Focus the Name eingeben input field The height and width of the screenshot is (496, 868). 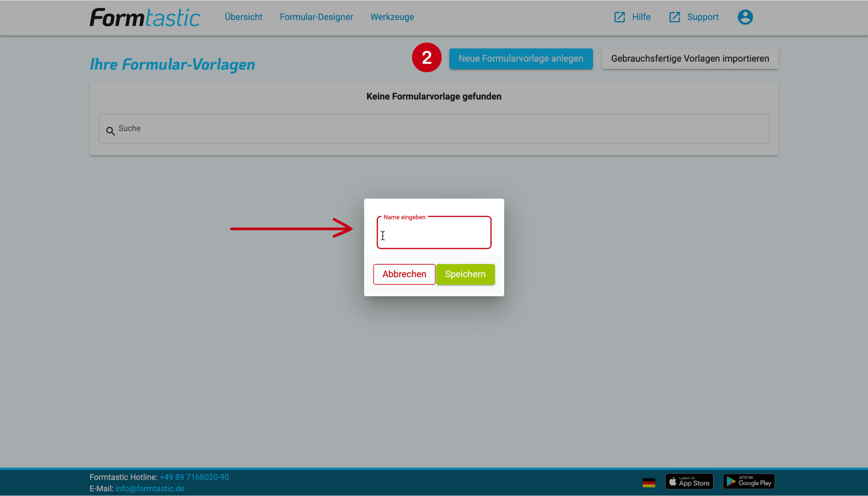click(x=434, y=233)
